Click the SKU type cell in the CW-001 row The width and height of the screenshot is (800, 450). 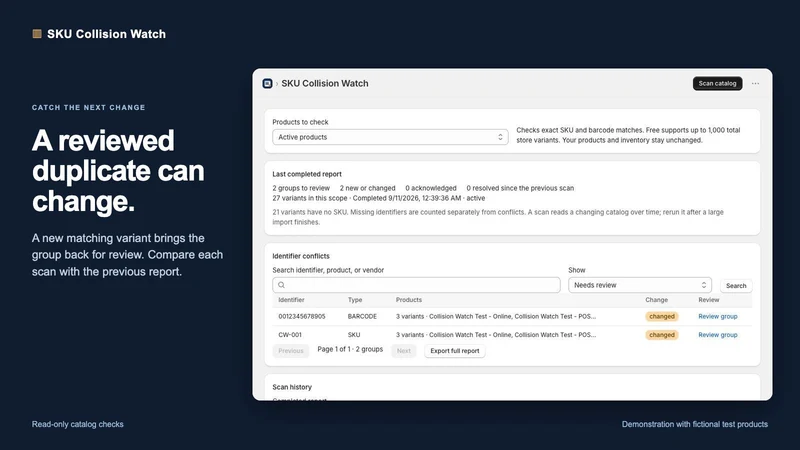point(354,335)
